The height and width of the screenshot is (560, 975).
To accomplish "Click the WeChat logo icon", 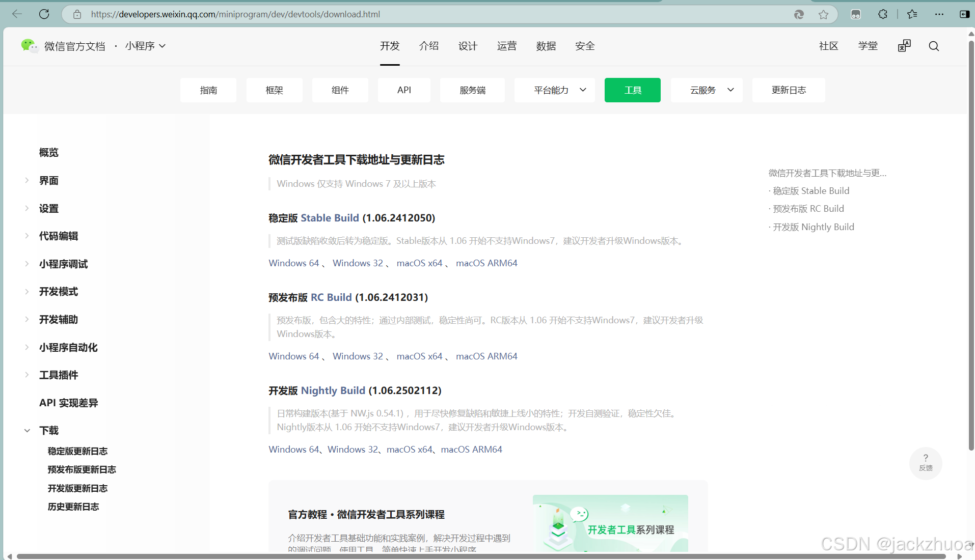I will coord(30,46).
